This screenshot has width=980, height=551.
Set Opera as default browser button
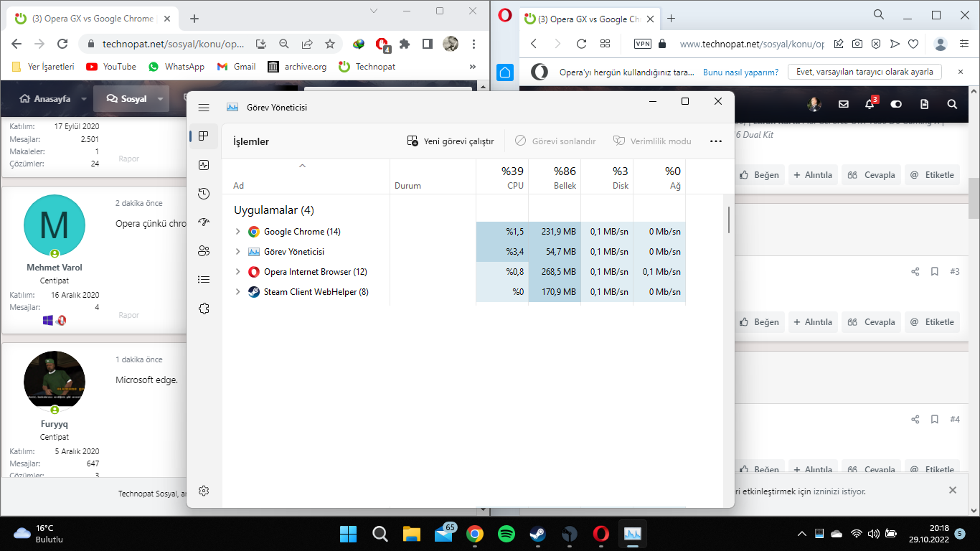(x=864, y=72)
